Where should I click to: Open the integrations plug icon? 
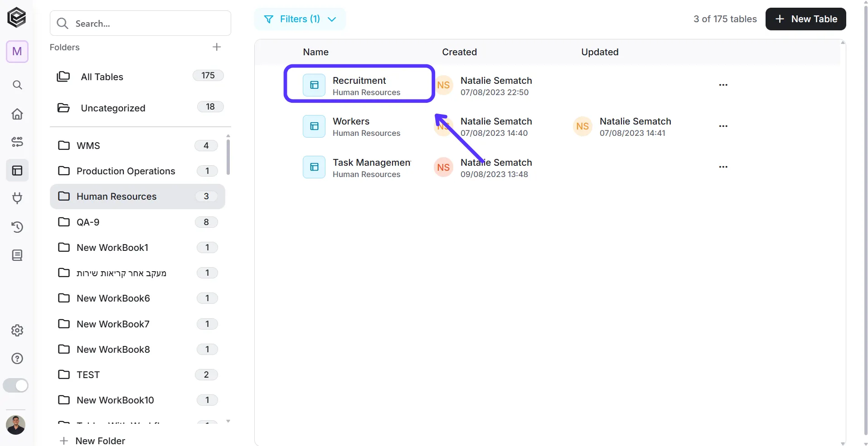[x=17, y=198]
